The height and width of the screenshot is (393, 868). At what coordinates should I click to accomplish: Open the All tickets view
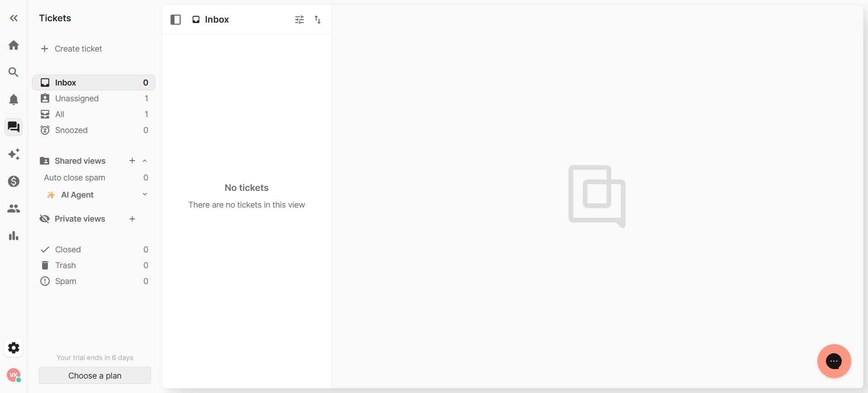pos(94,114)
